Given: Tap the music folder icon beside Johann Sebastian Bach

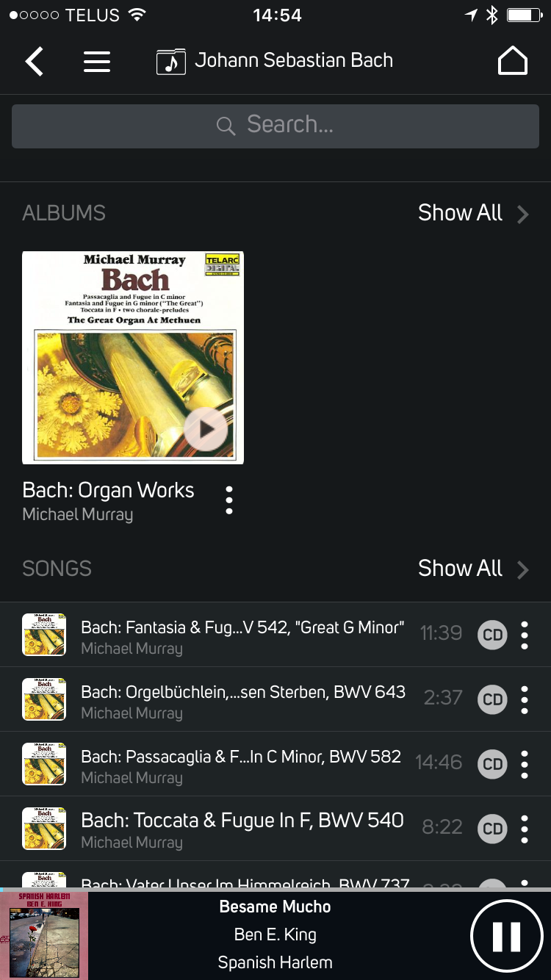Looking at the screenshot, I should click(x=171, y=62).
